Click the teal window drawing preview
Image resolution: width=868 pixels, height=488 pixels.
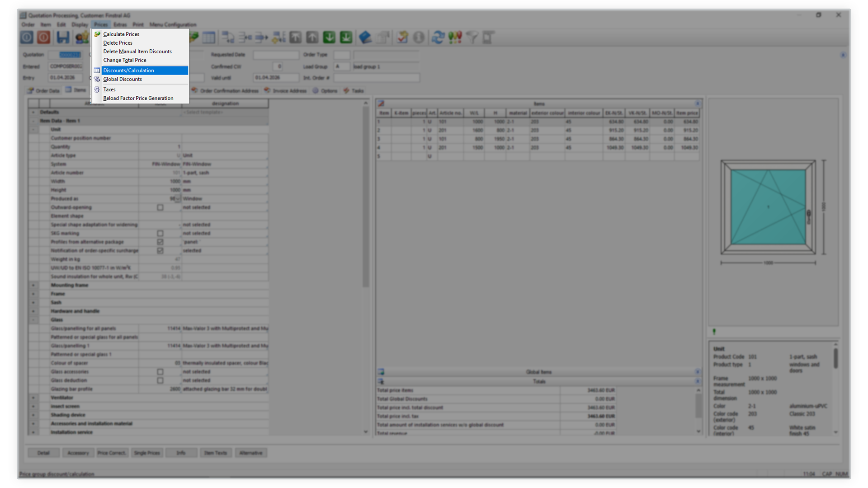[x=768, y=207]
